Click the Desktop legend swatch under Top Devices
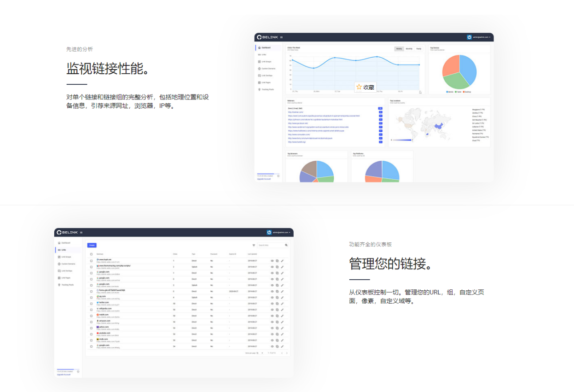The width and height of the screenshot is (574, 392). [464, 92]
